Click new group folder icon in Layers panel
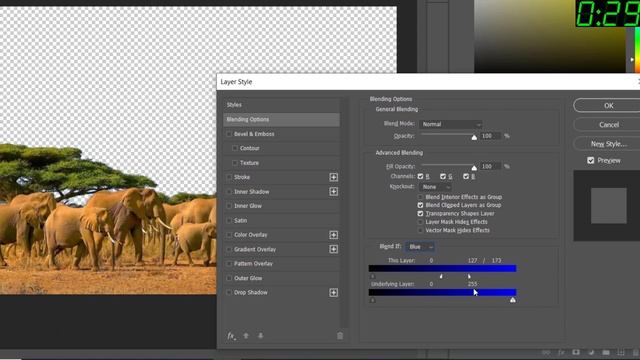The height and width of the screenshot is (360, 640). point(606,353)
